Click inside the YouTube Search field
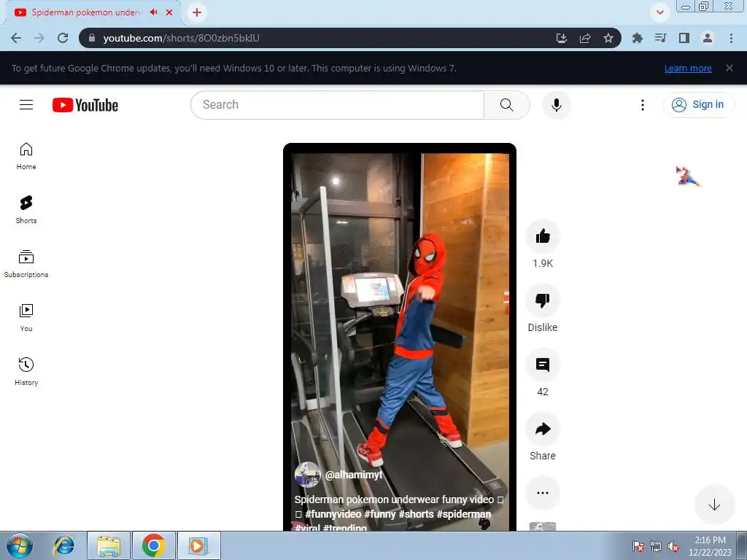This screenshot has height=560, width=747. 337,105
